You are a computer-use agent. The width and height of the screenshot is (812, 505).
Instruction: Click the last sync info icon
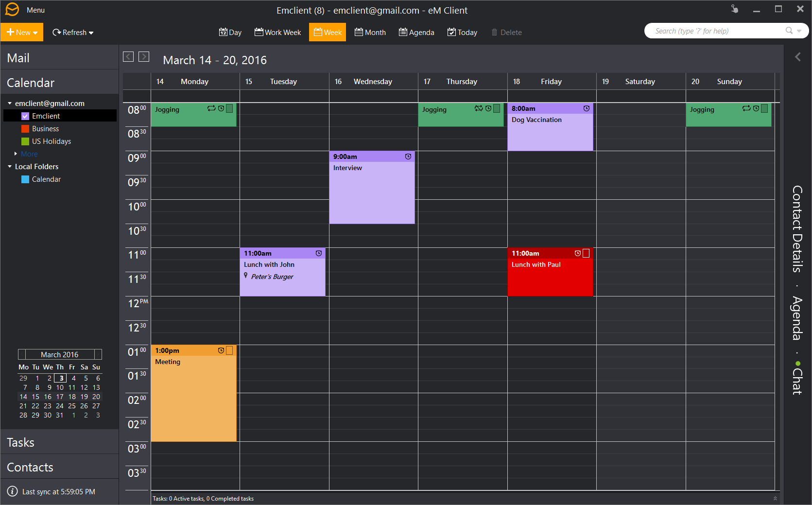click(x=13, y=491)
